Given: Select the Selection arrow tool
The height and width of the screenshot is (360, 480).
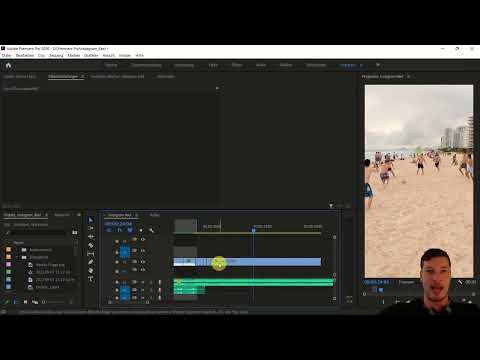Looking at the screenshot, I should (91, 220).
